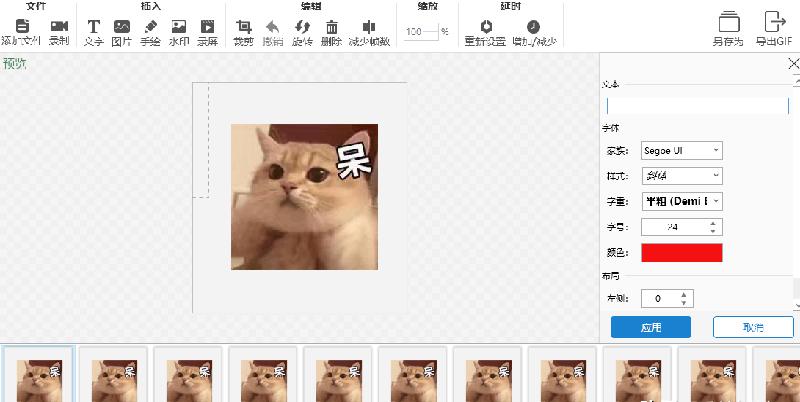Select the 裁剪 (Crop) tool
Viewport: 800px width, 402px height.
tap(243, 26)
